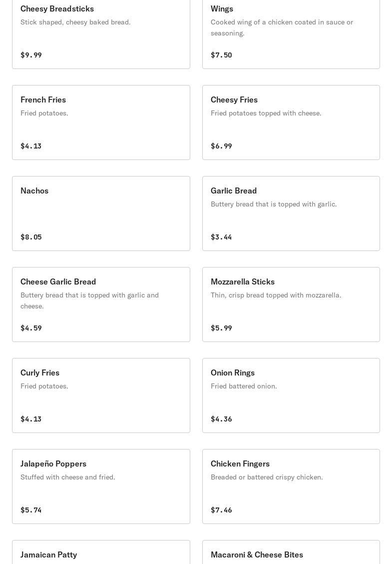
Task: Open the Onion Rings menu item
Action: coord(291,395)
